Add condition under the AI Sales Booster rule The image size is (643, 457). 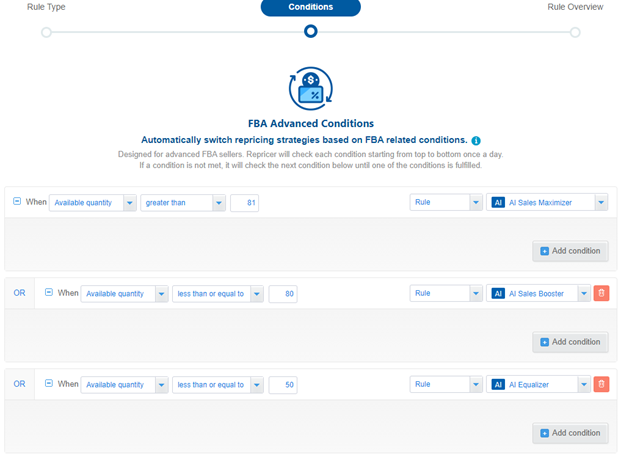point(570,342)
